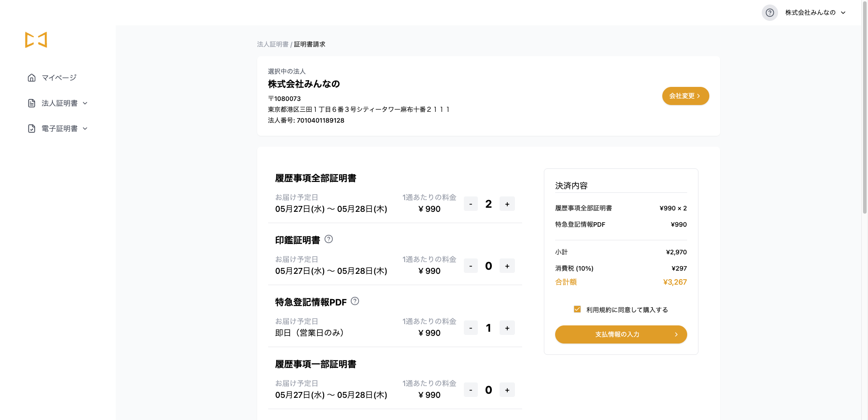Screen dimensions: 868x420
Task: Increase 履歴事項一部証明書 quantity
Action: point(507,390)
